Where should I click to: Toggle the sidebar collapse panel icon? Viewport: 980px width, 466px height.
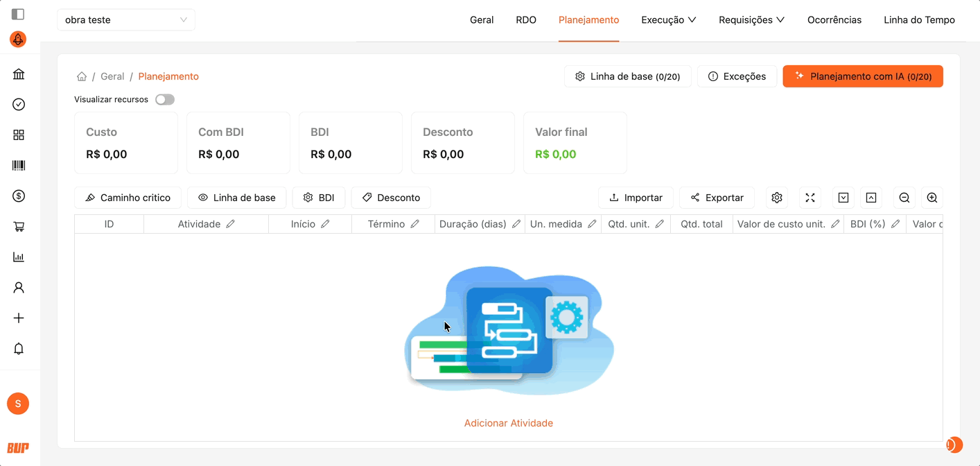coord(19,14)
